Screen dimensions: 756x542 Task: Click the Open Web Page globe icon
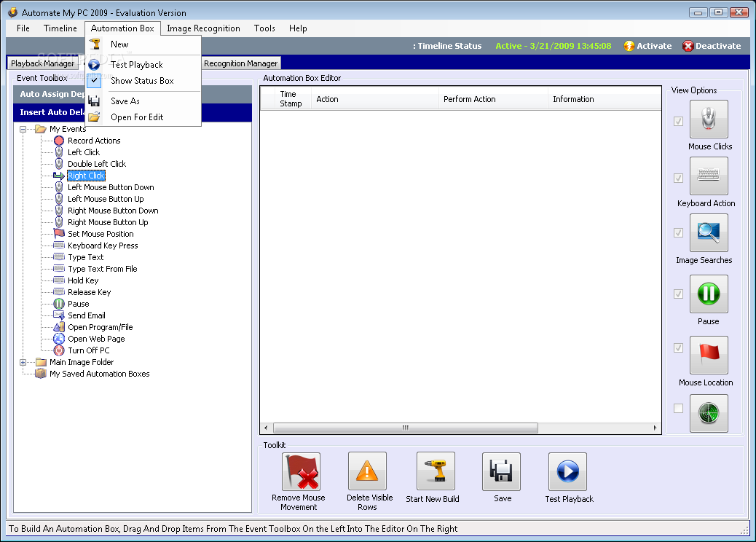[x=59, y=339]
